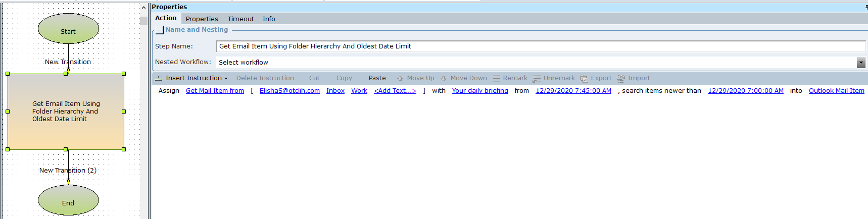Click the Move Up arrow icon
Screen dimensions: 868x219
click(400, 79)
